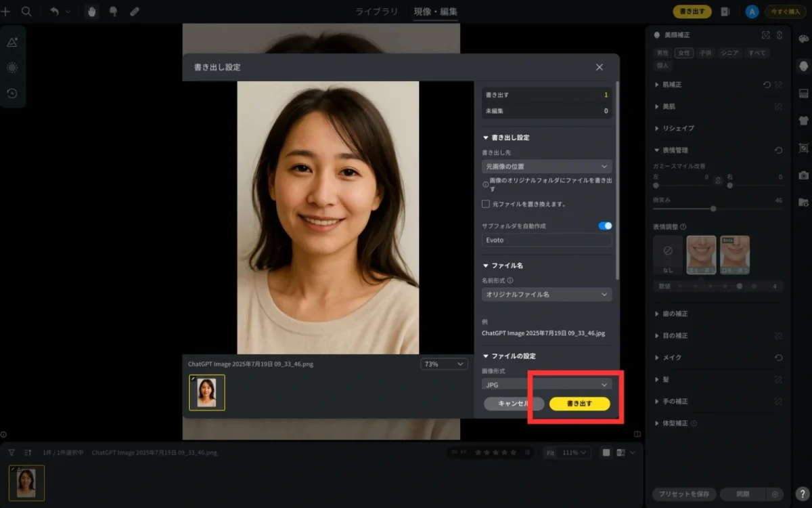Open the clothing t-shirt panel icon
Image resolution: width=812 pixels, height=508 pixels.
click(804, 120)
